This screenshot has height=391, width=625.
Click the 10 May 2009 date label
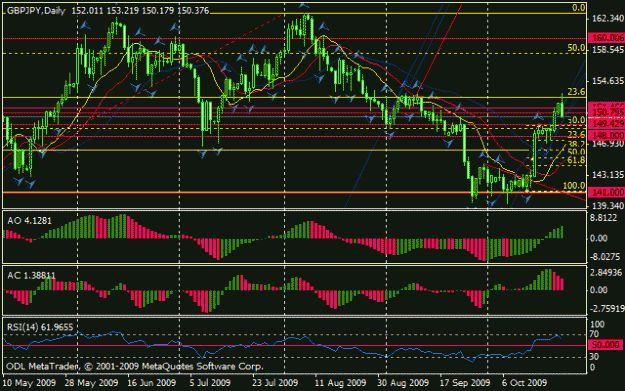pyautogui.click(x=29, y=383)
